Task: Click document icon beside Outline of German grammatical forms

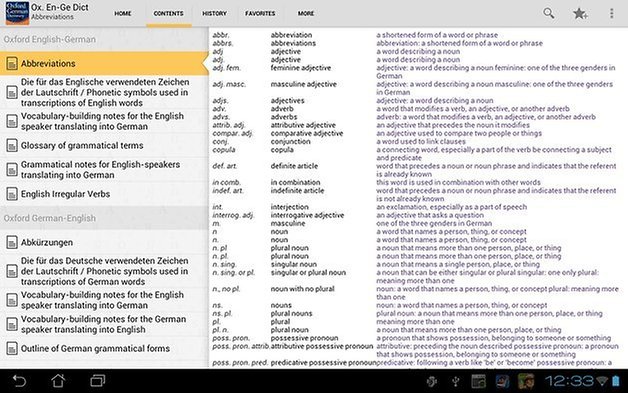Action: click(12, 349)
